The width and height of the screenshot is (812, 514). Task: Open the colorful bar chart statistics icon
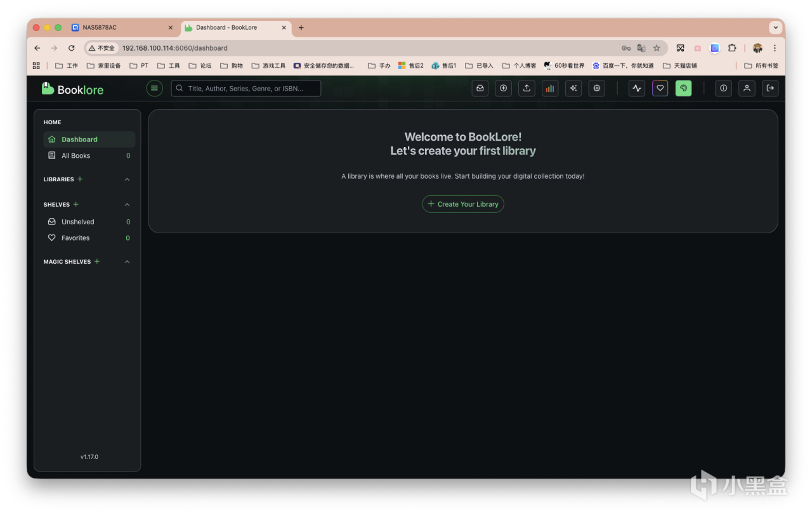550,88
